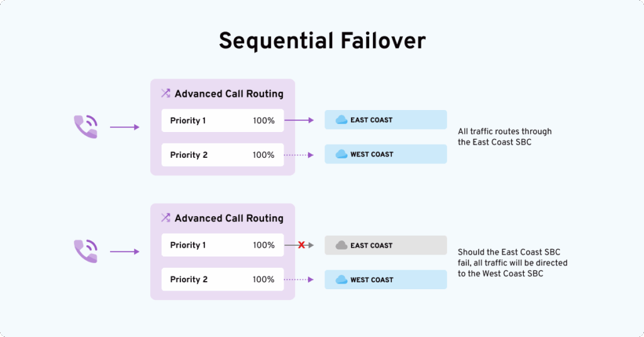Image resolution: width=644 pixels, height=337 pixels.
Task: Click the blue cloud icon on top East Coast
Action: (341, 119)
